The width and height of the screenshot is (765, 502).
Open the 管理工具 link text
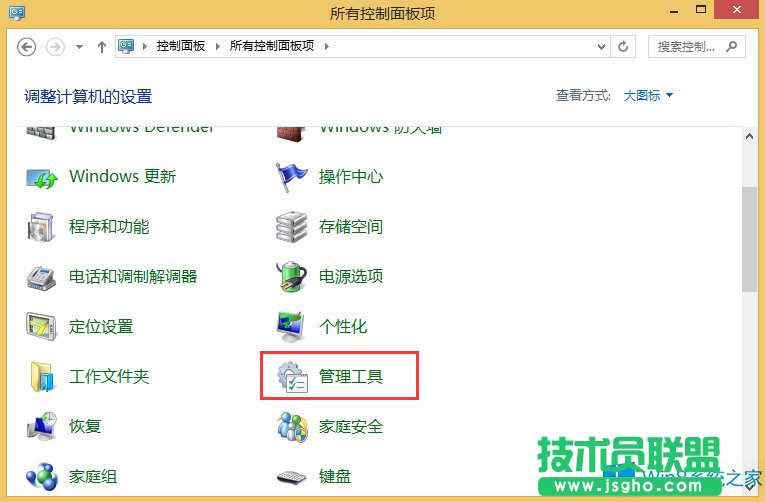pyautogui.click(x=351, y=377)
